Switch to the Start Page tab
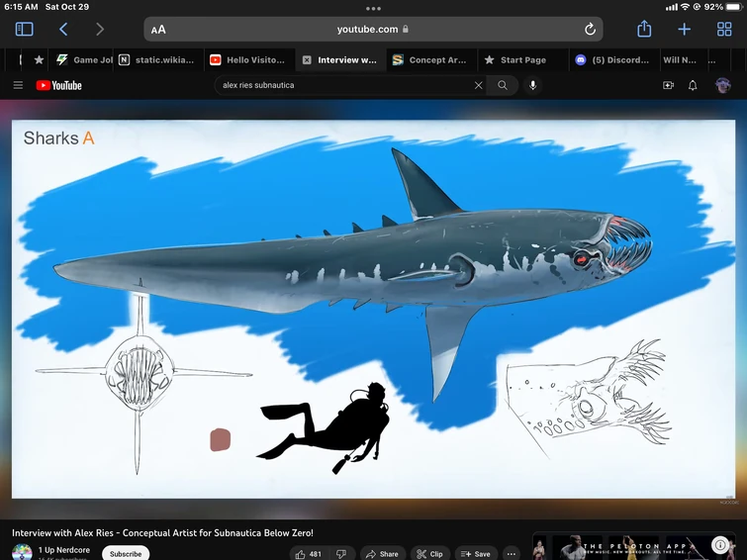 pyautogui.click(x=522, y=60)
